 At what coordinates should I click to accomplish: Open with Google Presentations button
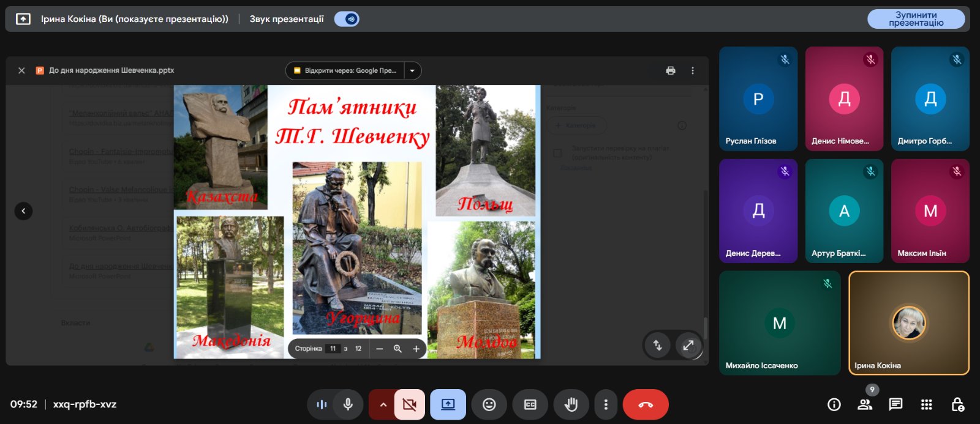click(x=345, y=70)
